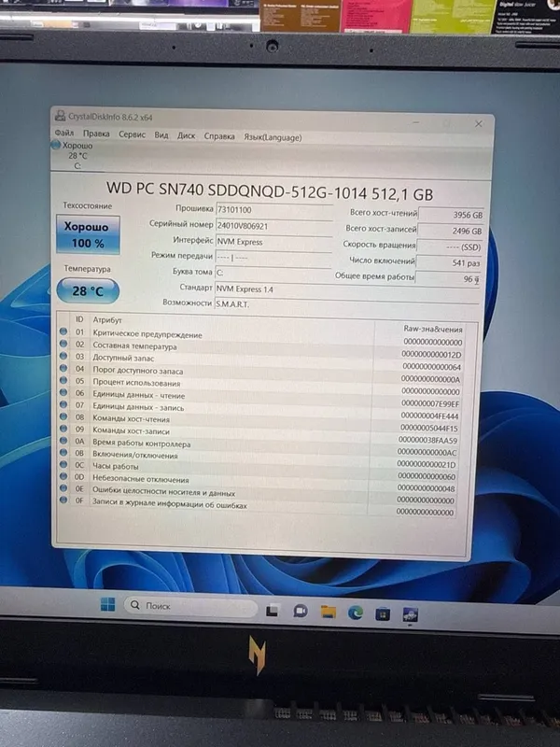
Task: Select the Порог доступного запаса attribute text
Action: tap(137, 370)
